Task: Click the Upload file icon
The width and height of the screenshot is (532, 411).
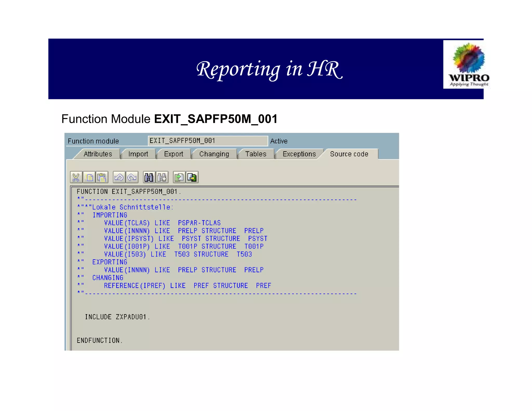Action: point(179,177)
